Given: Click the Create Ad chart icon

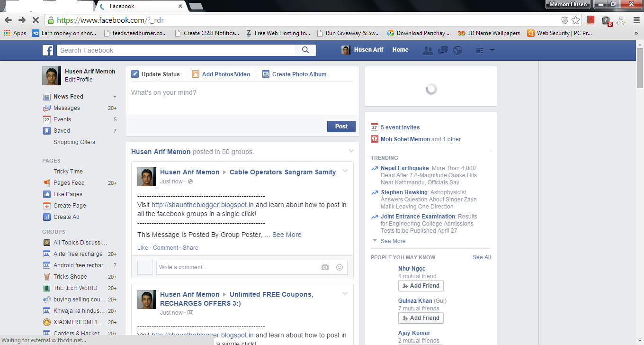Looking at the screenshot, I should tap(47, 217).
